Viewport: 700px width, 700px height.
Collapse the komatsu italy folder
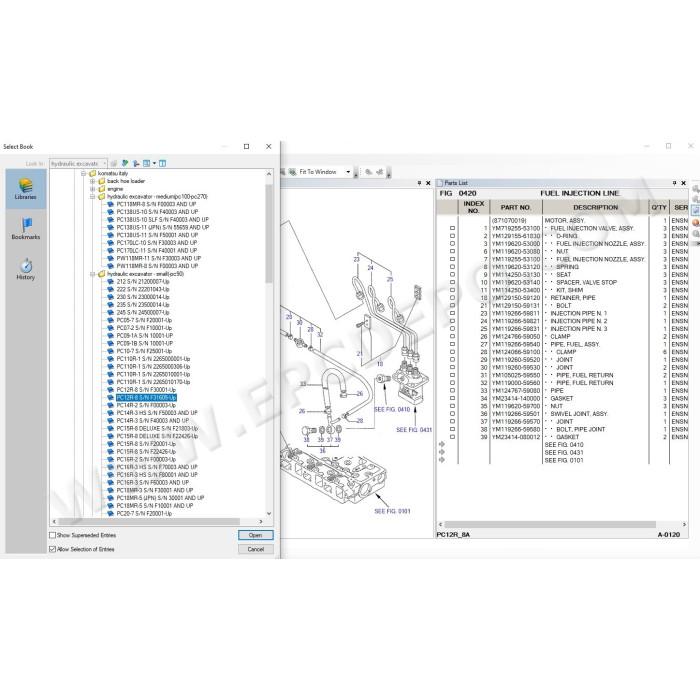pyautogui.click(x=83, y=173)
